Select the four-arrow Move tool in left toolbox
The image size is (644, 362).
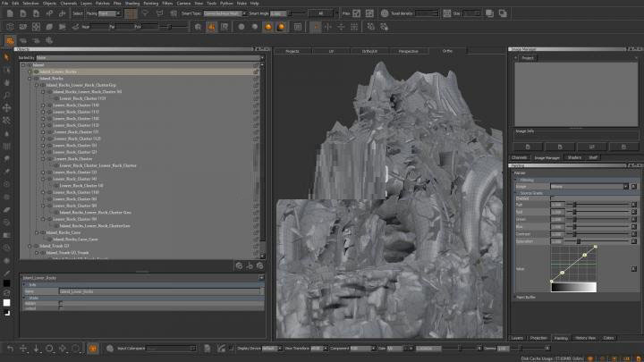pos(6,108)
